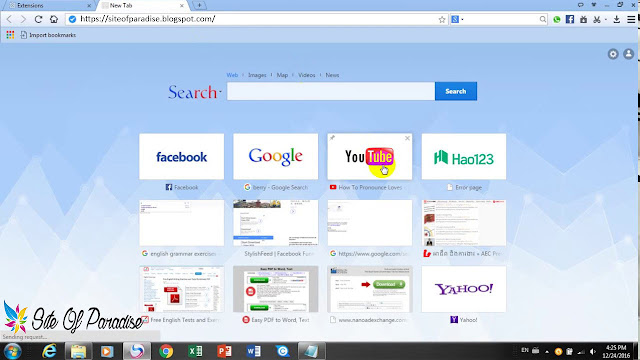Viewport: 640px width, 360px height.
Task: Focus the main Search input field
Action: tap(331, 91)
